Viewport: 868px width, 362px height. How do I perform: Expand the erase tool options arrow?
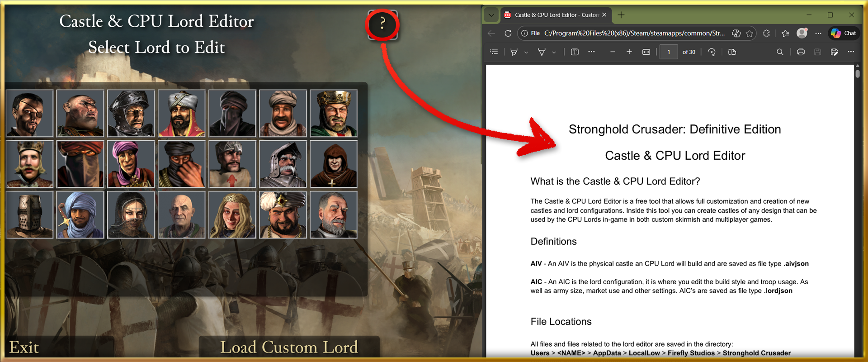tap(554, 52)
